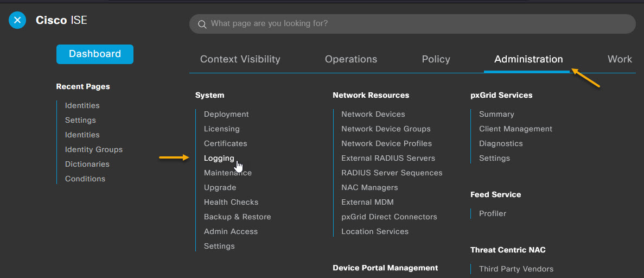Click the magnifier icon in search bar
Screen dimensions: 644x278
202,24
